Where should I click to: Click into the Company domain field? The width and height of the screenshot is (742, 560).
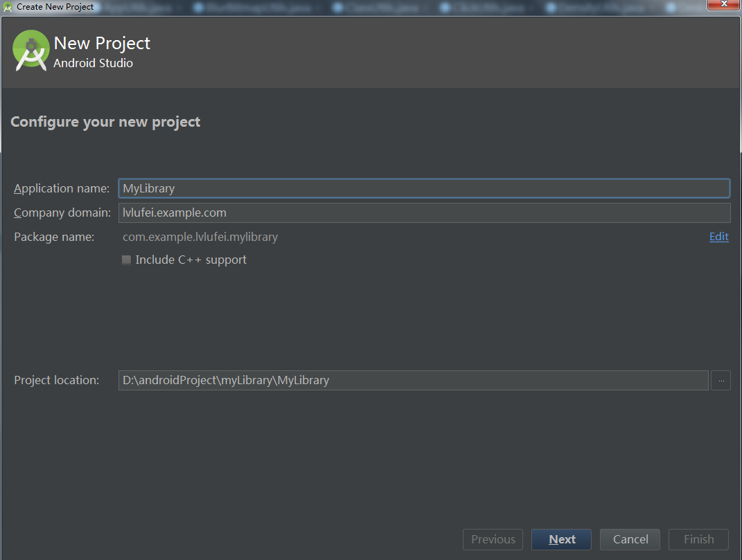pyautogui.click(x=423, y=213)
